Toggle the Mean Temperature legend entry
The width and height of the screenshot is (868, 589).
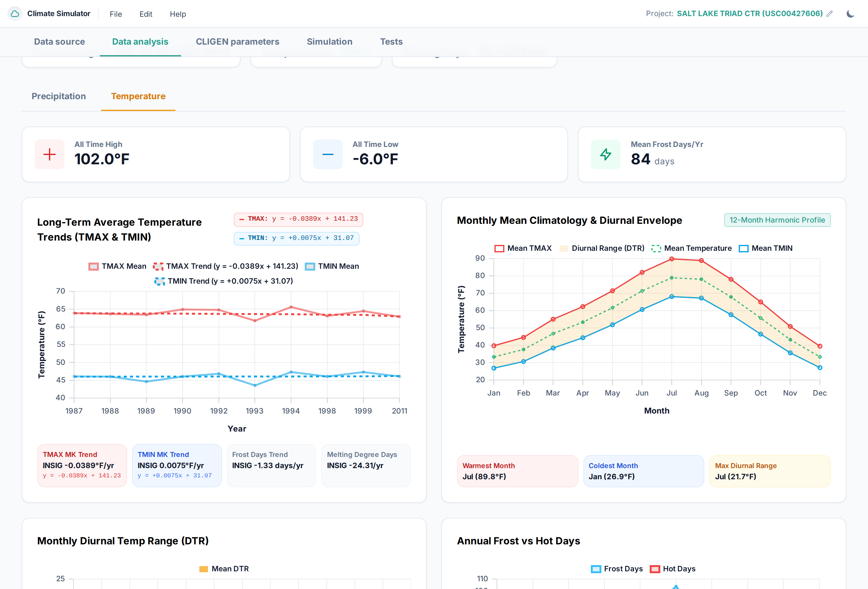[691, 248]
